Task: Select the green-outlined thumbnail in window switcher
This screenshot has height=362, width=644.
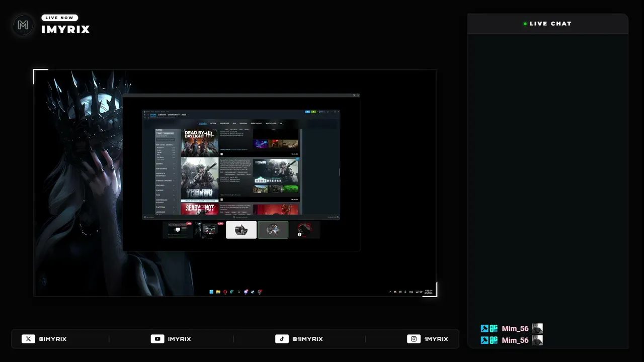Action: pos(273,230)
